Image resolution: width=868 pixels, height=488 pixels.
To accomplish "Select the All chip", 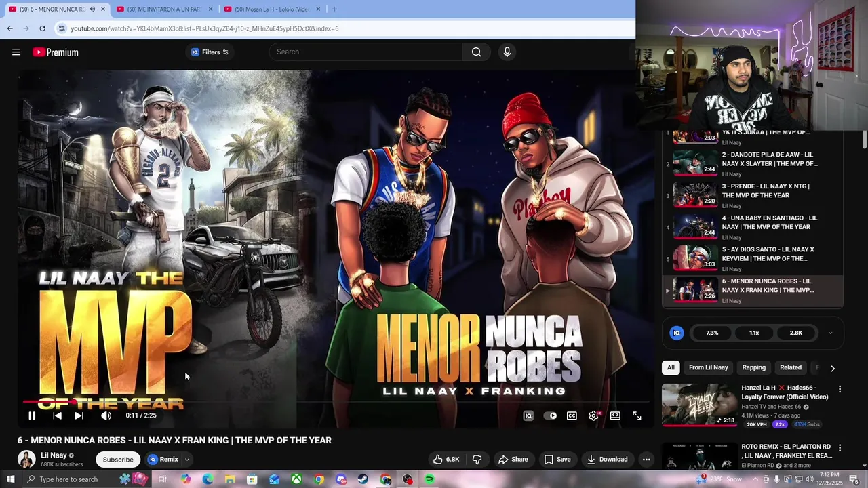I will pos(671,367).
